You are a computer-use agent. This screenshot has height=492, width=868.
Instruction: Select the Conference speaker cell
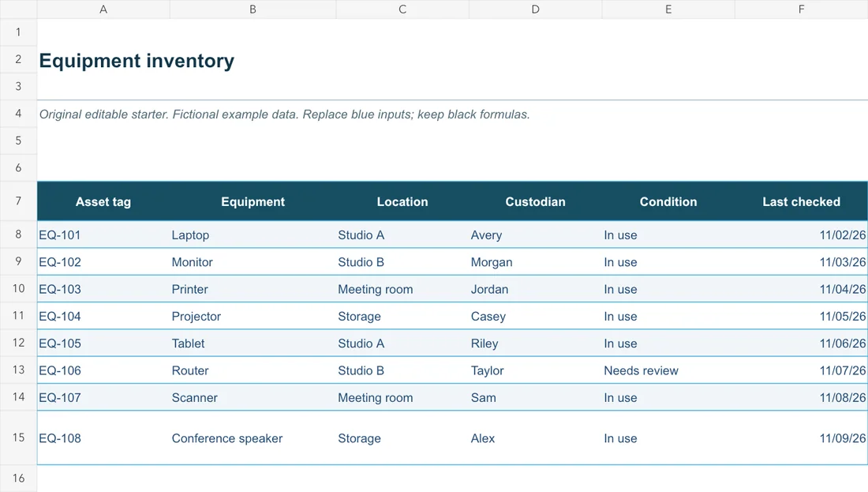[x=253, y=438]
